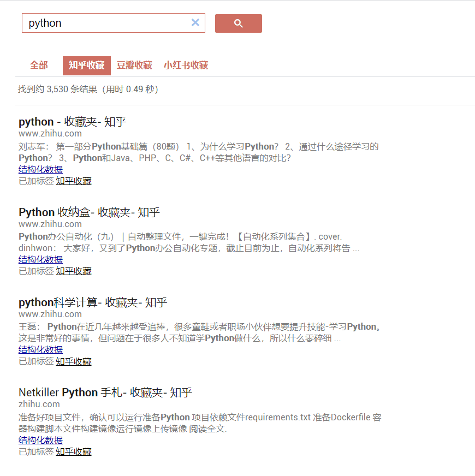Click snippet text starting with 刘志军
The width and height of the screenshot is (475, 476).
click(199, 152)
